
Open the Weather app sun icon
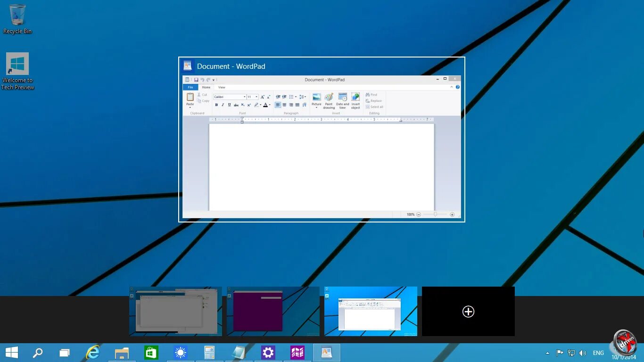pos(180,353)
